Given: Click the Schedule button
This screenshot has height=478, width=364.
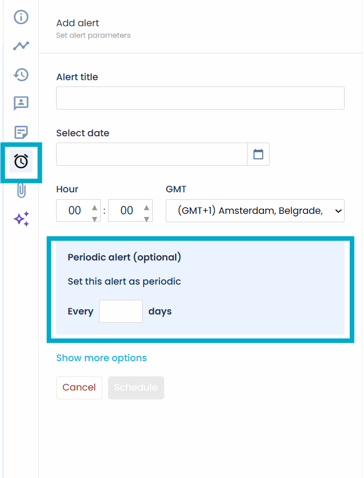Looking at the screenshot, I should click(x=136, y=388).
